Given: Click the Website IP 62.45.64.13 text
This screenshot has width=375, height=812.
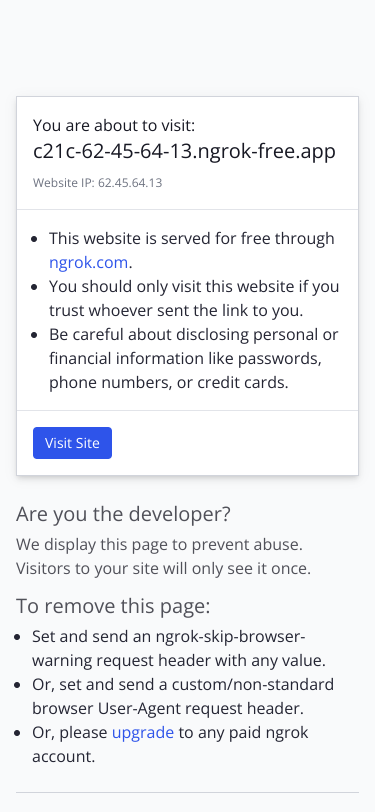Looking at the screenshot, I should [x=97, y=183].
